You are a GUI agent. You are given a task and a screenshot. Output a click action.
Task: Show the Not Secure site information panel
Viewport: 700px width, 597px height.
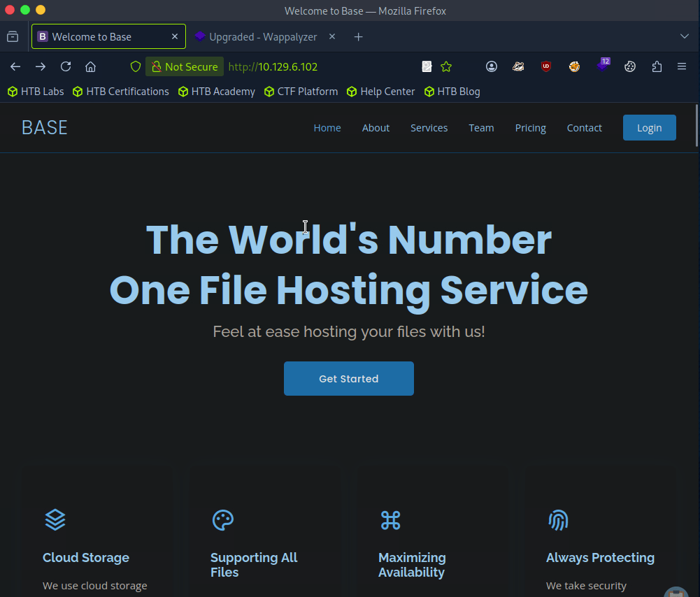(x=185, y=66)
